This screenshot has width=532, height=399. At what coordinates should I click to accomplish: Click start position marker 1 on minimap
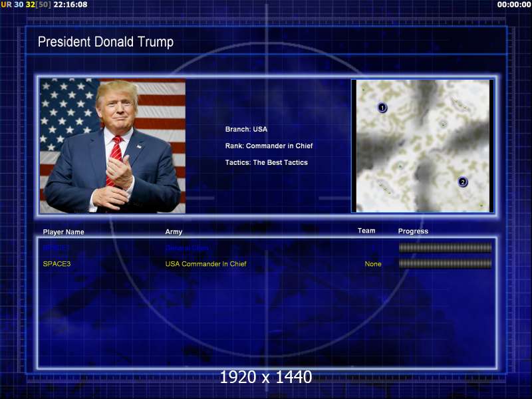(382, 108)
